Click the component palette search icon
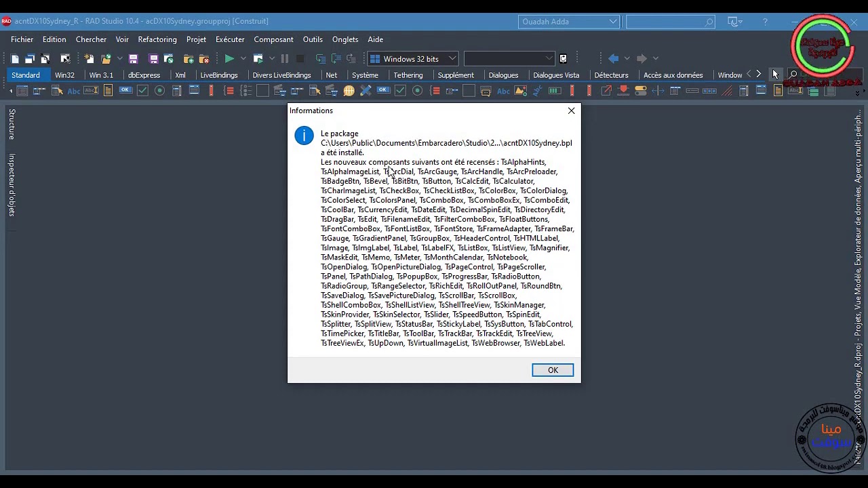868x488 pixels. coord(793,75)
